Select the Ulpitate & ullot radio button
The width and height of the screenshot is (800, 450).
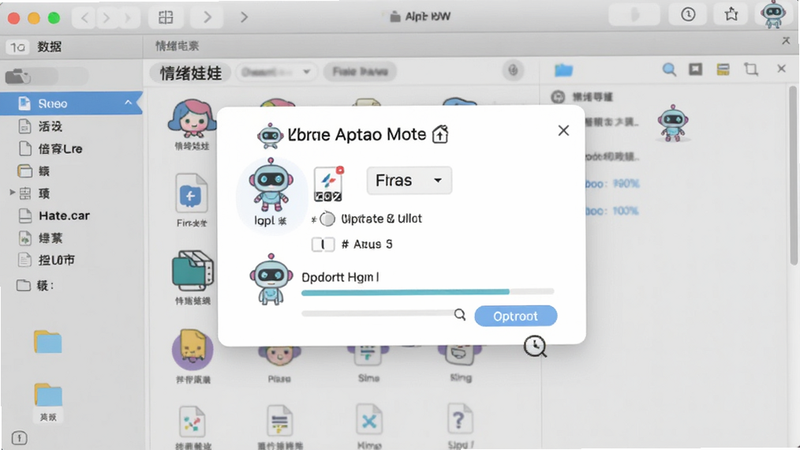pos(327,219)
